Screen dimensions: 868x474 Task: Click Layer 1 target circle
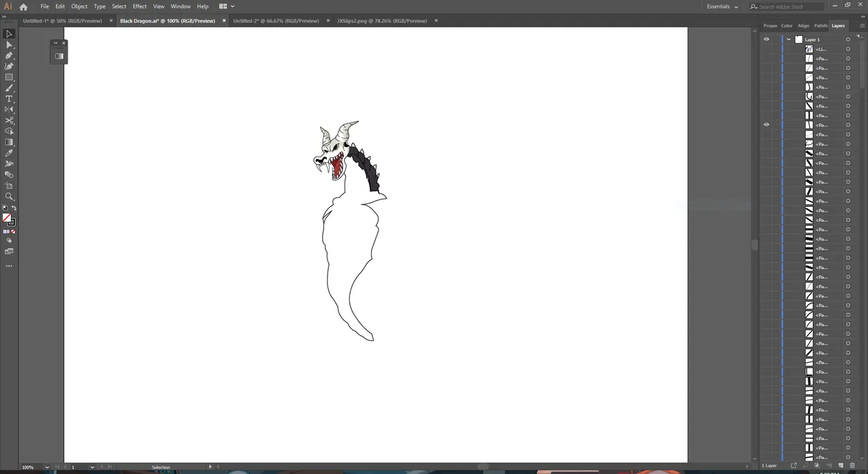coord(848,39)
